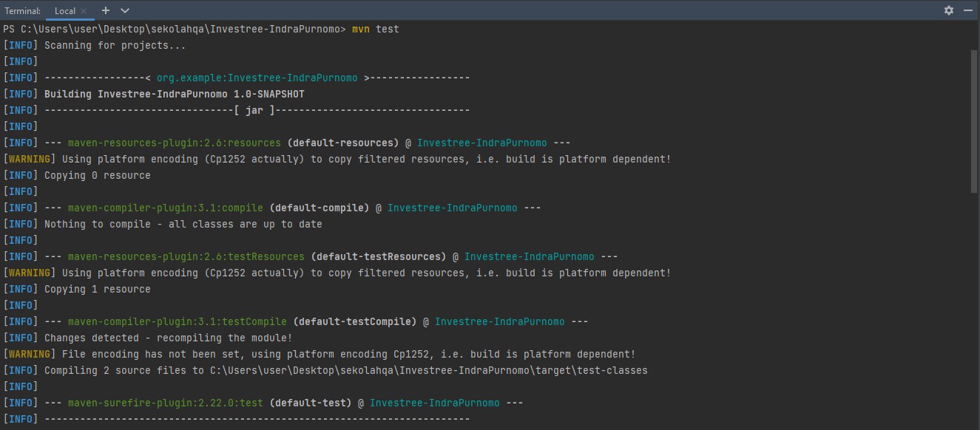Open terminal settings via the gear icon

point(948,10)
